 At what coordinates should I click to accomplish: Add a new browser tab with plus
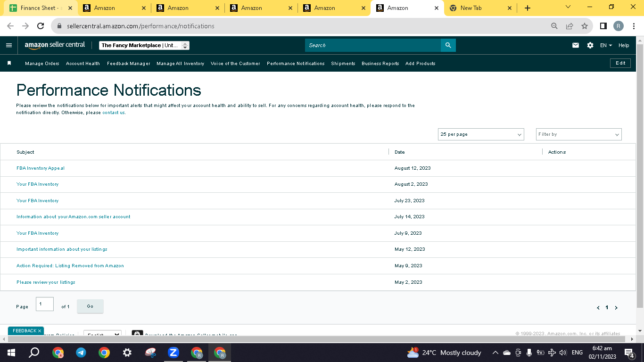[x=528, y=8]
